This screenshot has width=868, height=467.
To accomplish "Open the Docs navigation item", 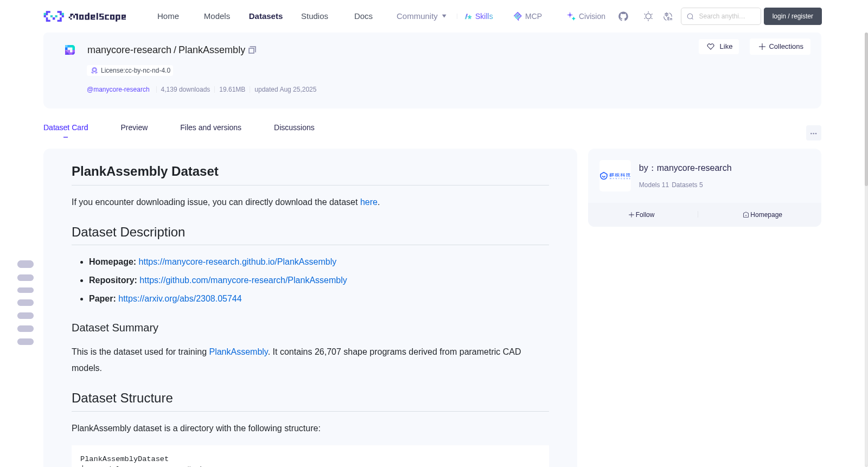I will pos(363,16).
